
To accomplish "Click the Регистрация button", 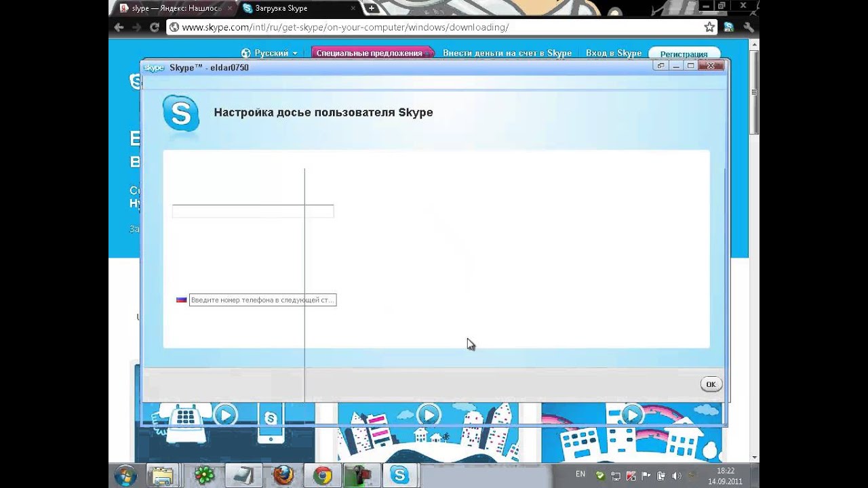I will (x=684, y=54).
